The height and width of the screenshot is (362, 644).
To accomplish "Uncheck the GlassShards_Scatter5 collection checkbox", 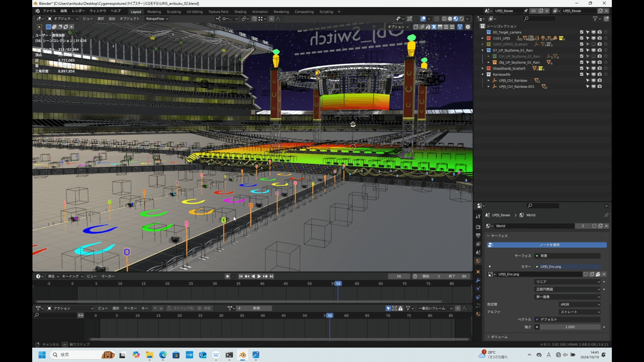I will point(582,68).
